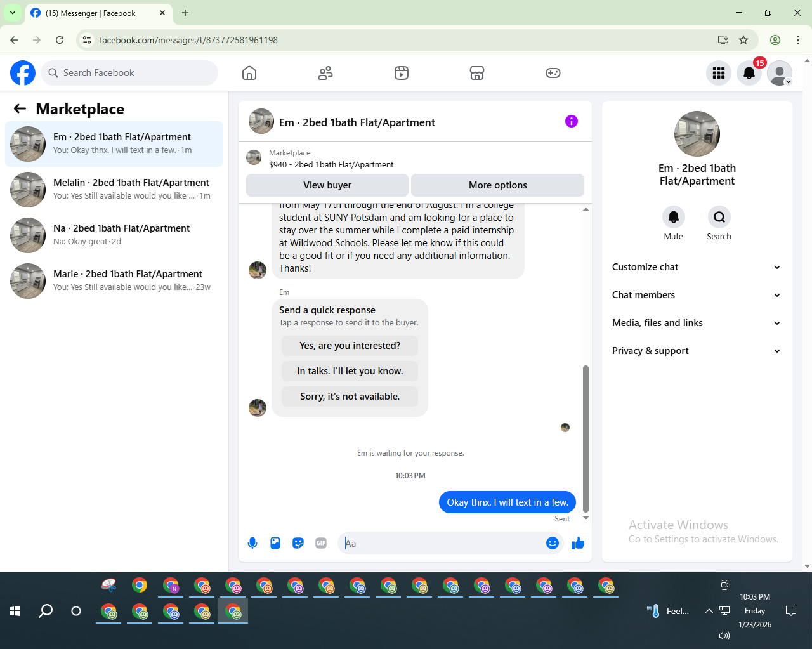Send quick response 'Yes, are you interested?'
Viewport: 812px width, 649px height.
[350, 346]
